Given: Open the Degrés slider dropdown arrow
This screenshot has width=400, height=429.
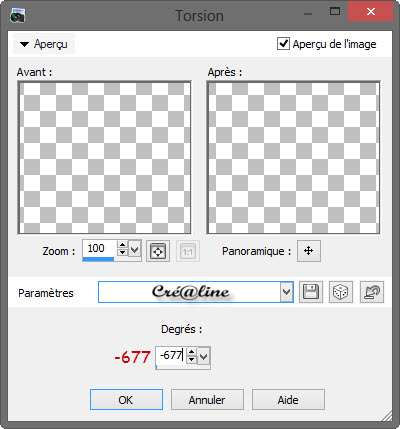Looking at the screenshot, I should tap(204, 357).
